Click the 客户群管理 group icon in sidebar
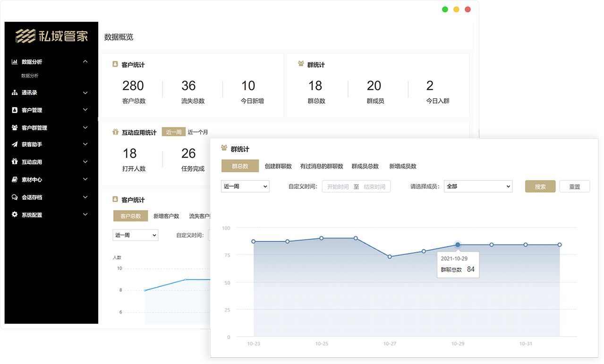 tap(15, 127)
